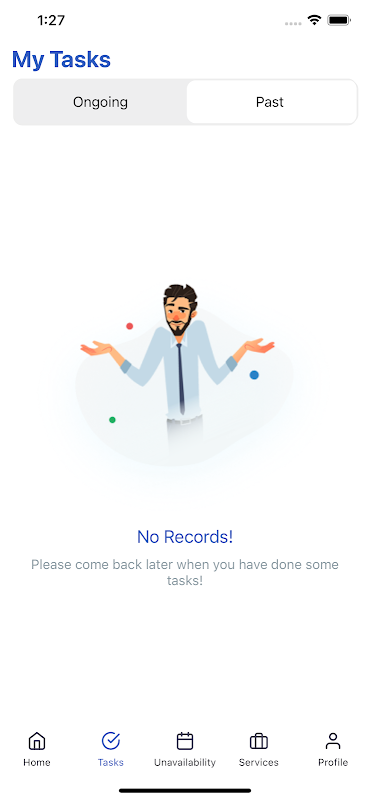Open the Services briefcase icon
Viewport: 370px width, 800px height.
coord(259,741)
